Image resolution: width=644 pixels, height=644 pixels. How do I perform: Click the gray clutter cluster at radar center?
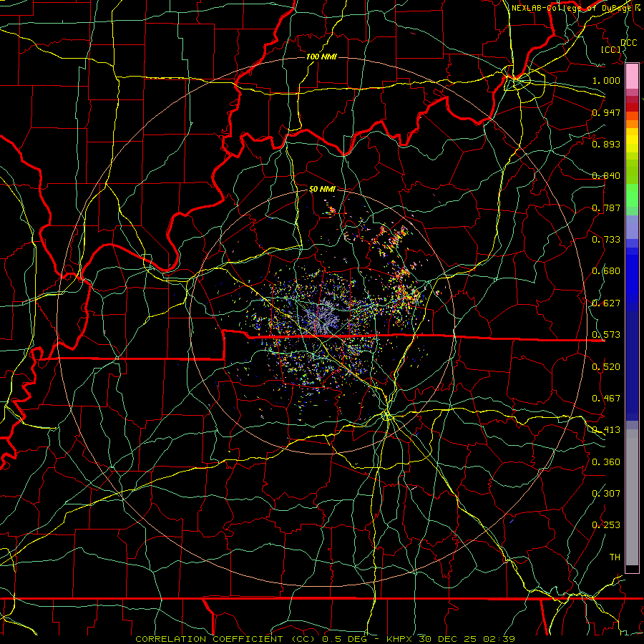323,317
